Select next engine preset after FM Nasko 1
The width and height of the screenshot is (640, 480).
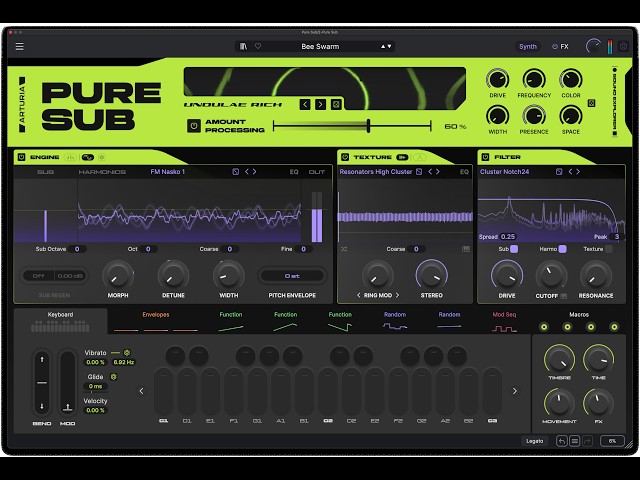pos(254,171)
